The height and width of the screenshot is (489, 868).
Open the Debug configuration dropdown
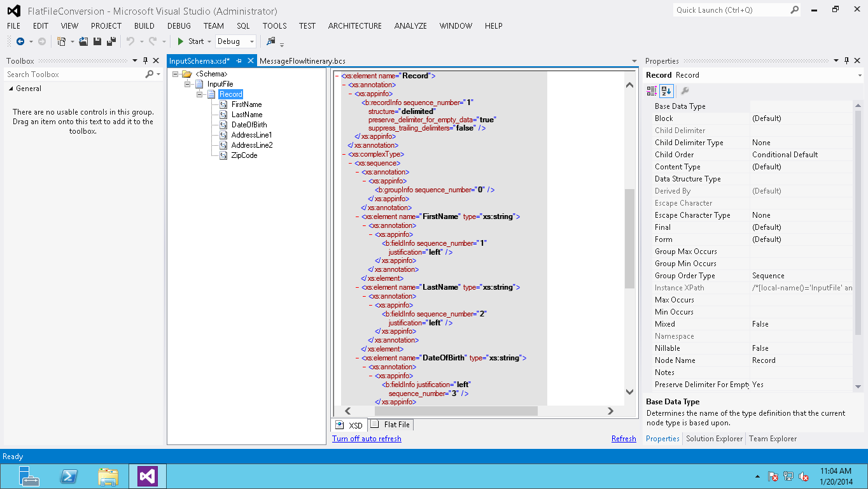click(x=252, y=41)
